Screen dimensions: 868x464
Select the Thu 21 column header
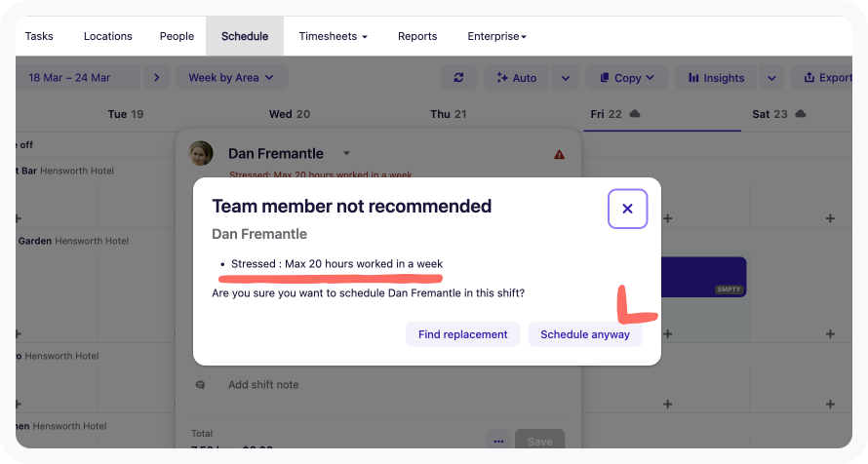tap(449, 114)
